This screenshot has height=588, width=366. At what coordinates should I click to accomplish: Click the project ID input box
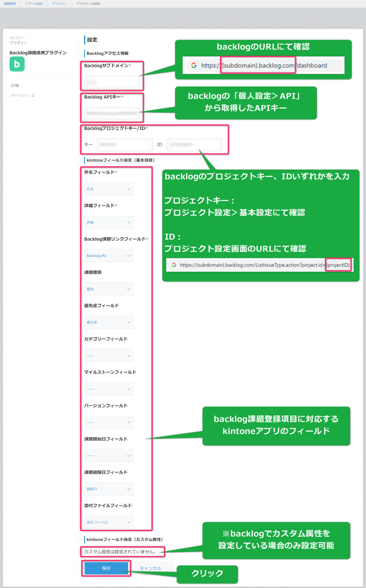pos(194,145)
